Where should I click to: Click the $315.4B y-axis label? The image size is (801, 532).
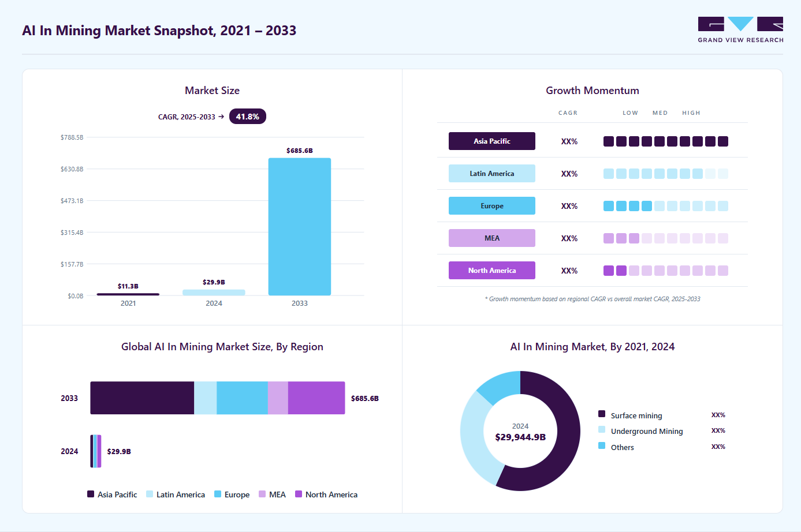(x=72, y=233)
